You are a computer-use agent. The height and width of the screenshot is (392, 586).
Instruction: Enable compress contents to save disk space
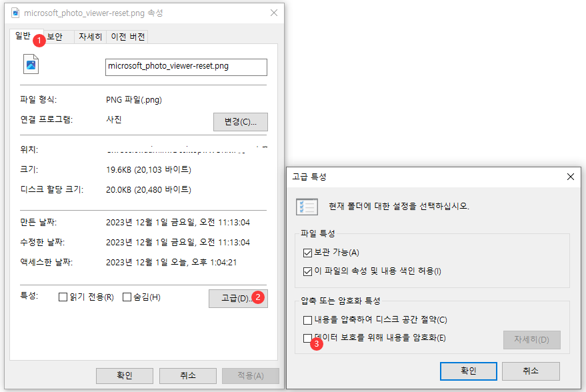pos(307,320)
